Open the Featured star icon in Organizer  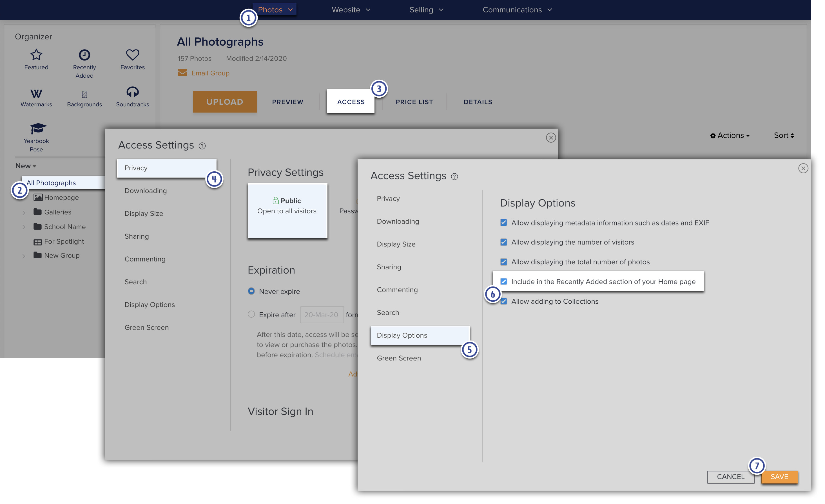pos(36,55)
